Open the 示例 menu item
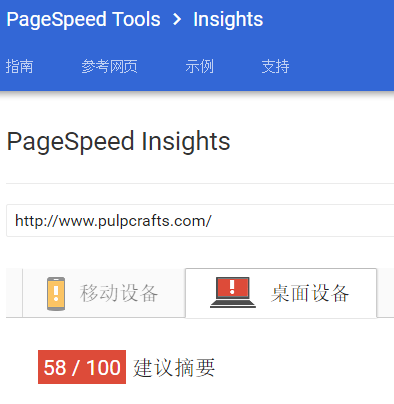Screen dimensions: 394x404 199,66
